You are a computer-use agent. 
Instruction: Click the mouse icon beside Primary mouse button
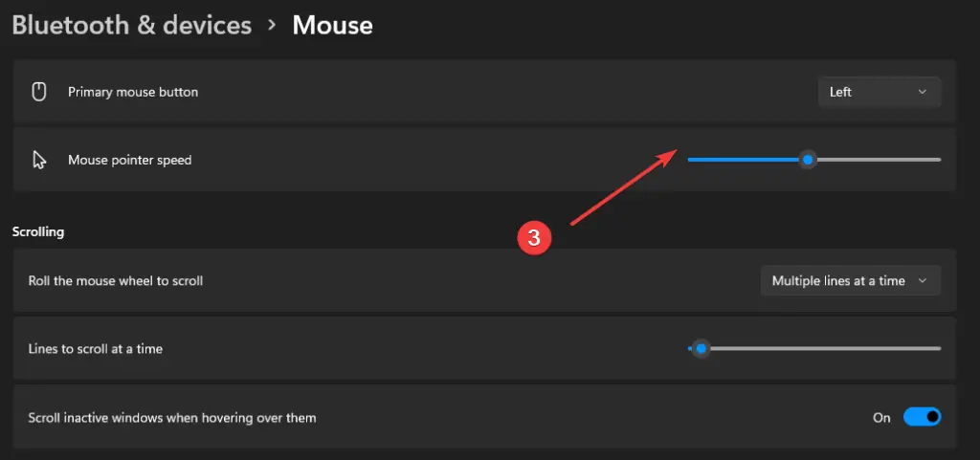coord(39,93)
